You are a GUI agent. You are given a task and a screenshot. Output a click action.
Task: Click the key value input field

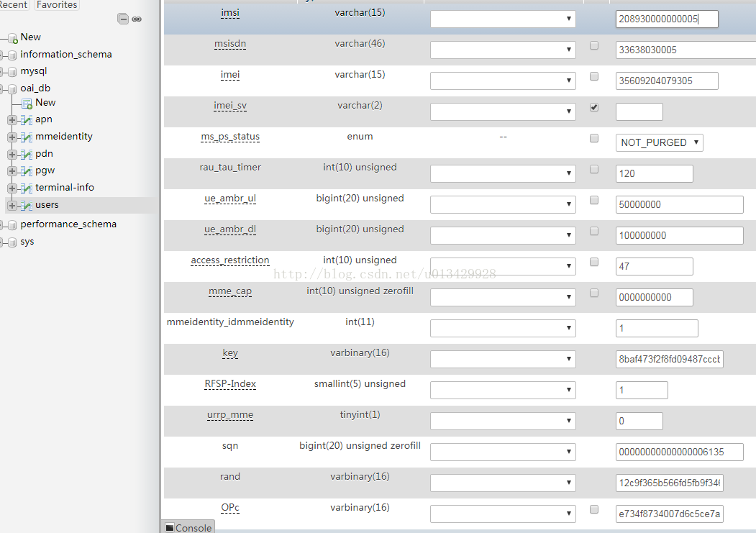point(669,359)
